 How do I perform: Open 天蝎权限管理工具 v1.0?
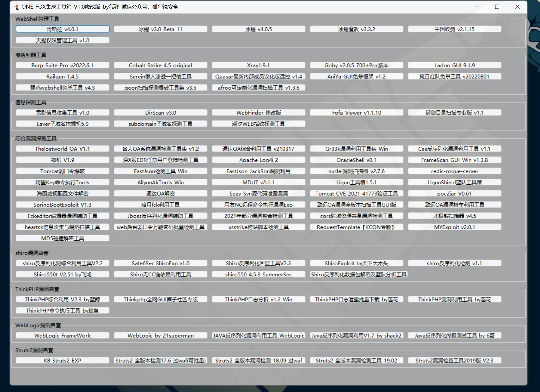coord(62,40)
